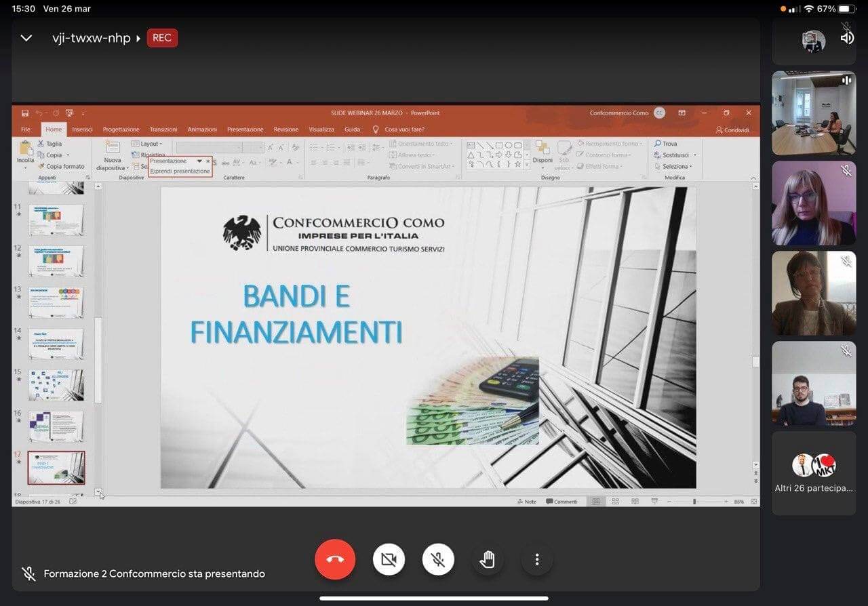Click the red REC recording indicator
The height and width of the screenshot is (606, 868).
tap(162, 38)
